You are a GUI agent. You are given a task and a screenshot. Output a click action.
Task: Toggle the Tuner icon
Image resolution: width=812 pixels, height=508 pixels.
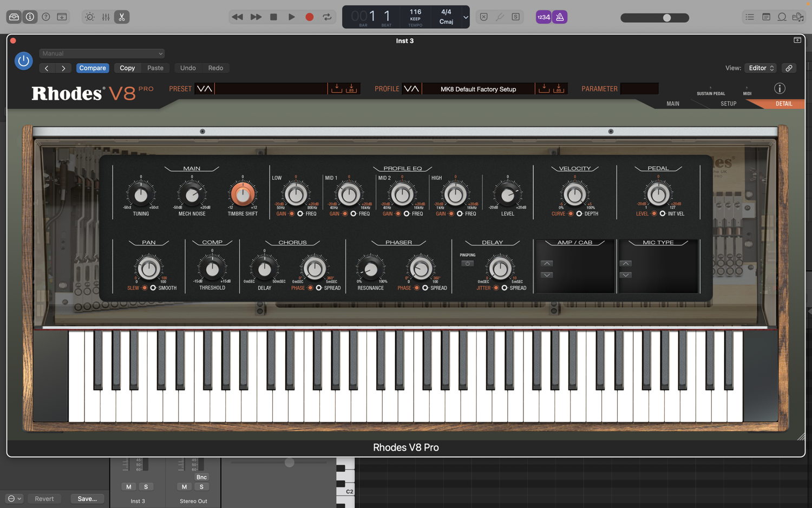click(500, 17)
